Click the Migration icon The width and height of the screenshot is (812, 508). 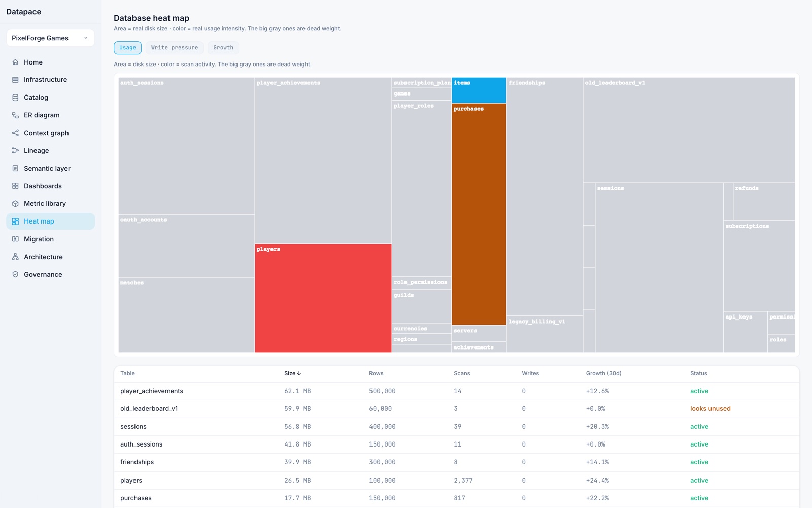tap(15, 239)
